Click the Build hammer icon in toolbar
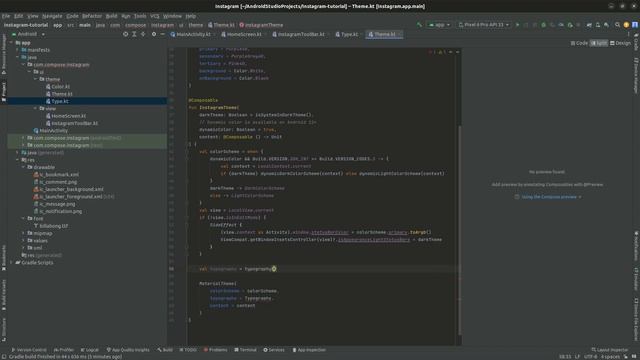640x360 pixels. [419, 25]
